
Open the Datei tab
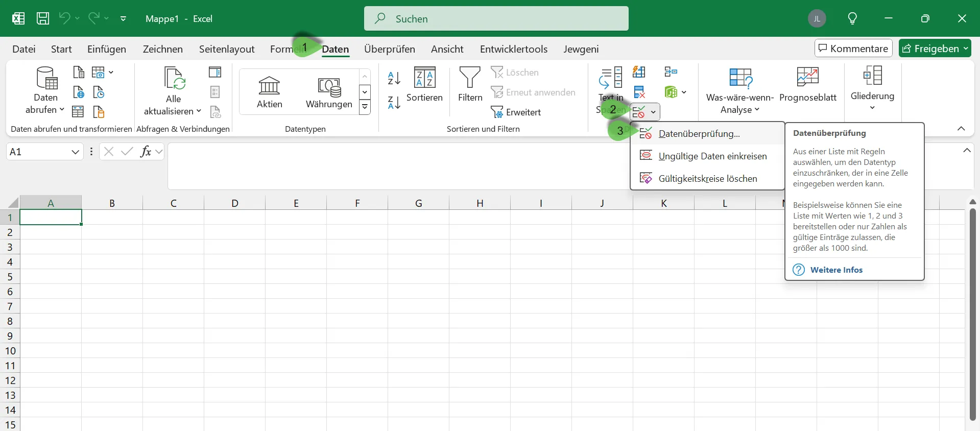tap(24, 49)
